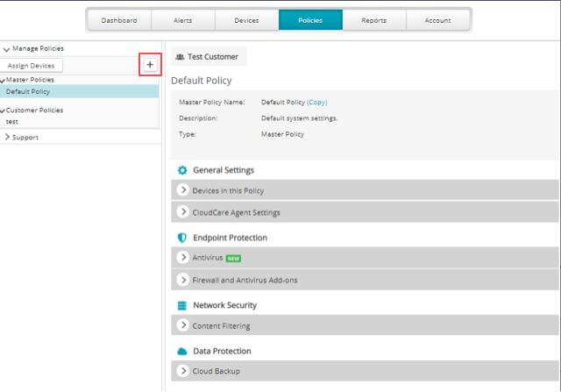Viewport: 561px width, 392px height.
Task: Collapse the Manage Policies panel
Action: (7, 48)
